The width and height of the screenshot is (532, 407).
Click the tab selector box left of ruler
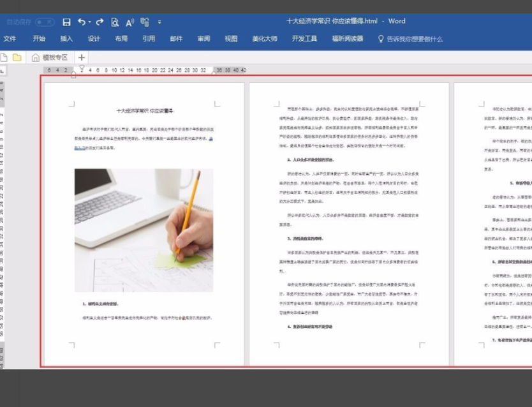click(x=3, y=71)
